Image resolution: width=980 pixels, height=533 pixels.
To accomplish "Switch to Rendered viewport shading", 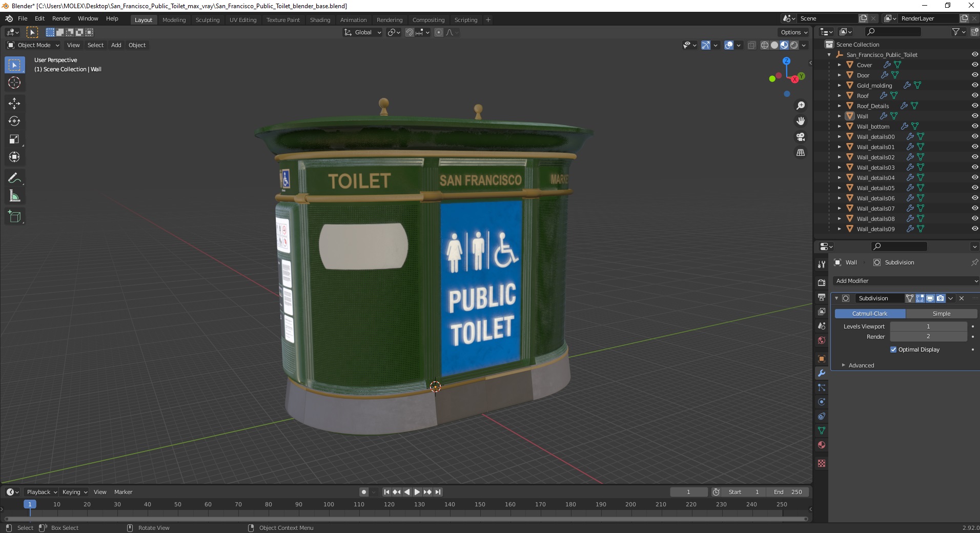I will 794,45.
